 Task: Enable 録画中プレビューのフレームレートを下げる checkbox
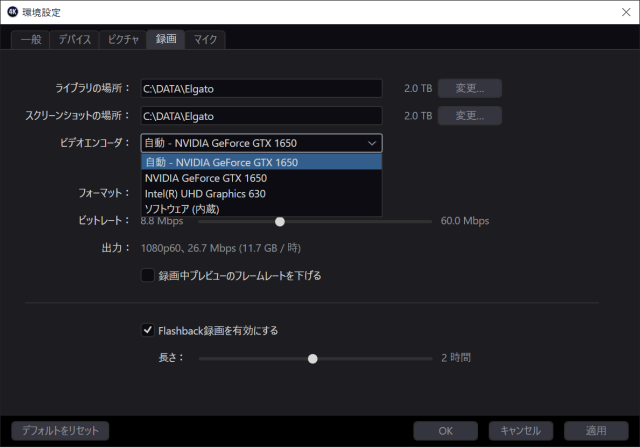[147, 275]
